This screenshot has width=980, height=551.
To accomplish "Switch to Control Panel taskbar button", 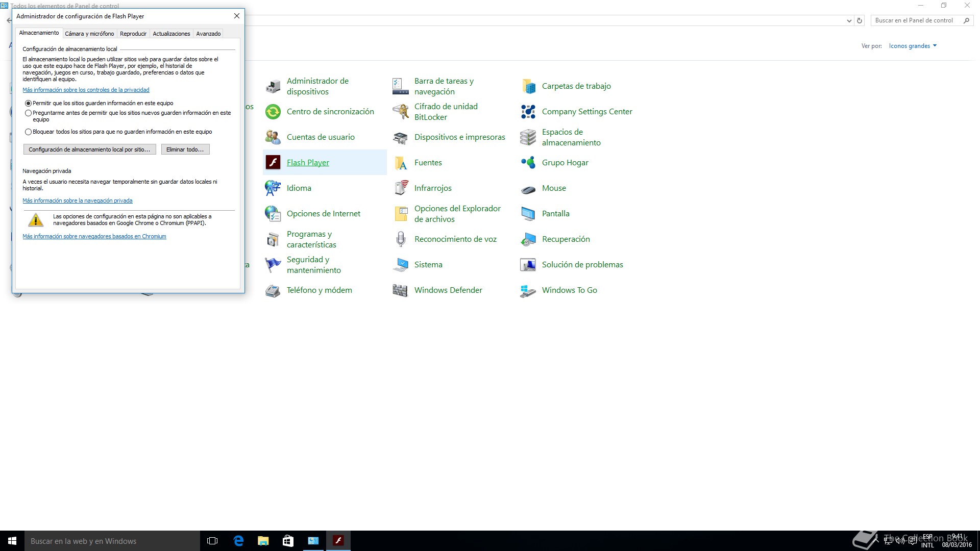I will (313, 541).
